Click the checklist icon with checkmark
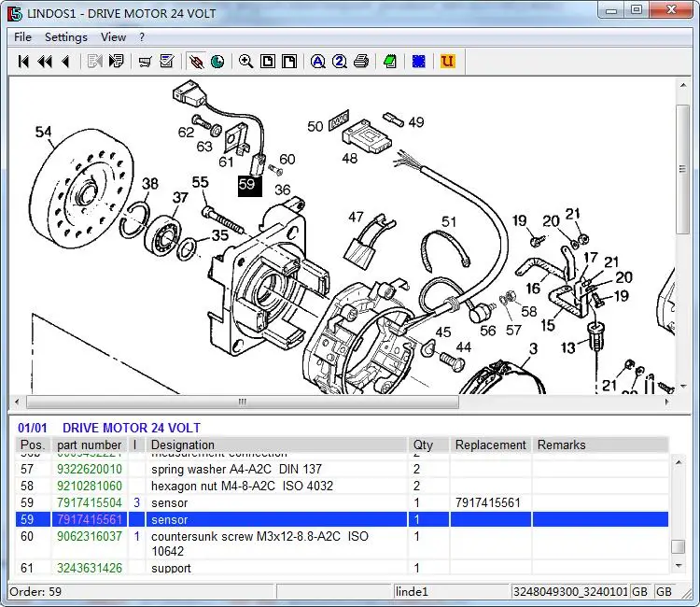This screenshot has height=607, width=700. pos(167,62)
